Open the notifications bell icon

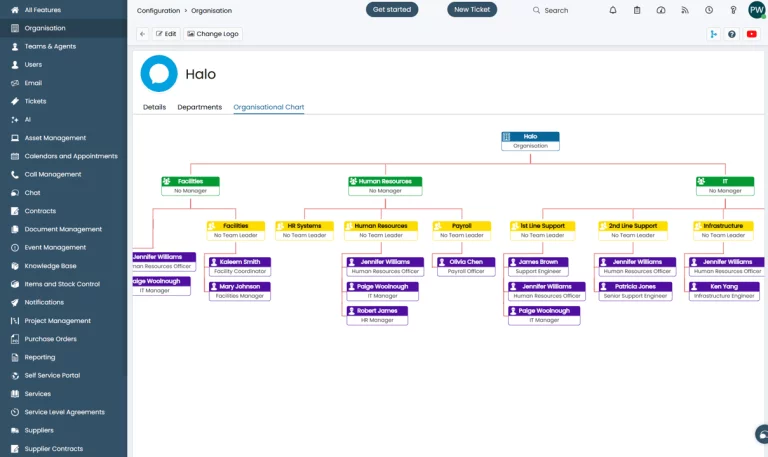(613, 10)
